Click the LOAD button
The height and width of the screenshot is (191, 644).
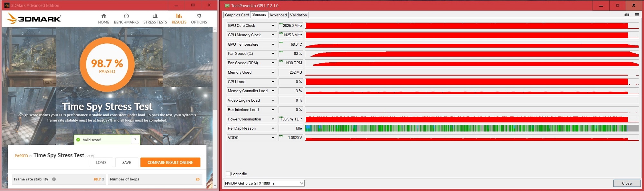pyautogui.click(x=101, y=162)
